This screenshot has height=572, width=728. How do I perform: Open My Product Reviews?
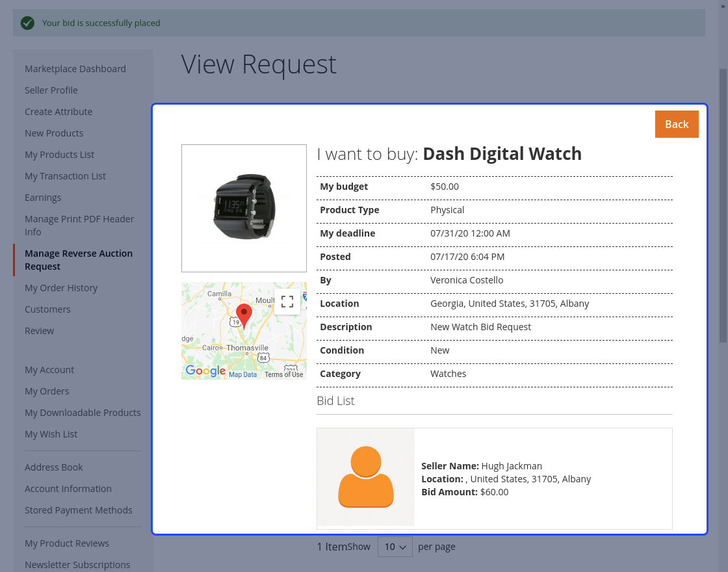67,543
